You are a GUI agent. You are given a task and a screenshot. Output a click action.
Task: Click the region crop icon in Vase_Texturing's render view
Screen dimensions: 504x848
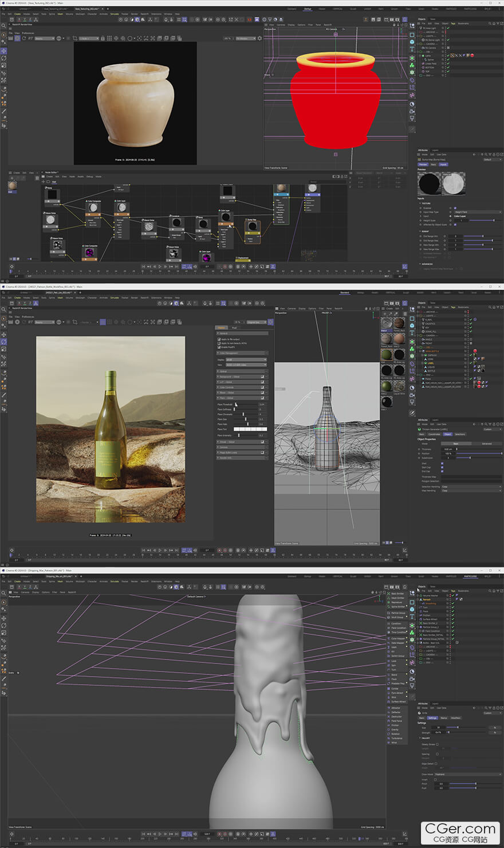tap(75, 38)
